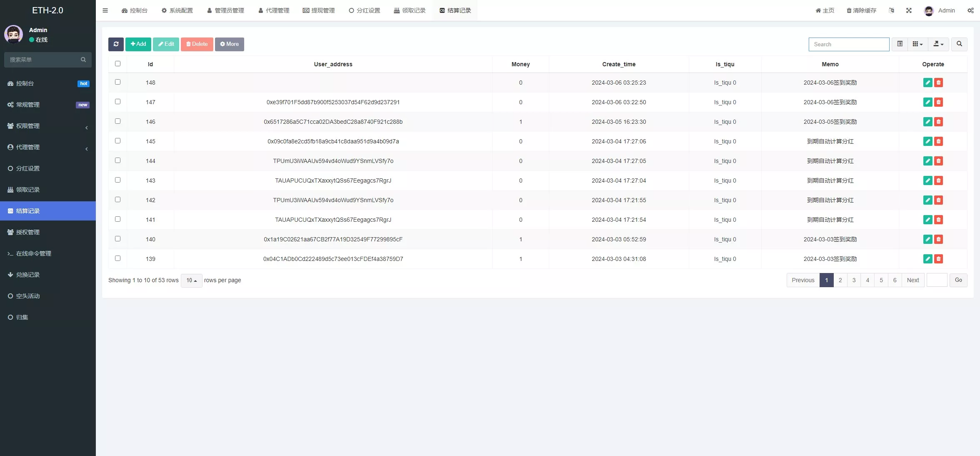Open the 控制台 menu item
Viewport: 980px width, 456px height.
[x=134, y=10]
